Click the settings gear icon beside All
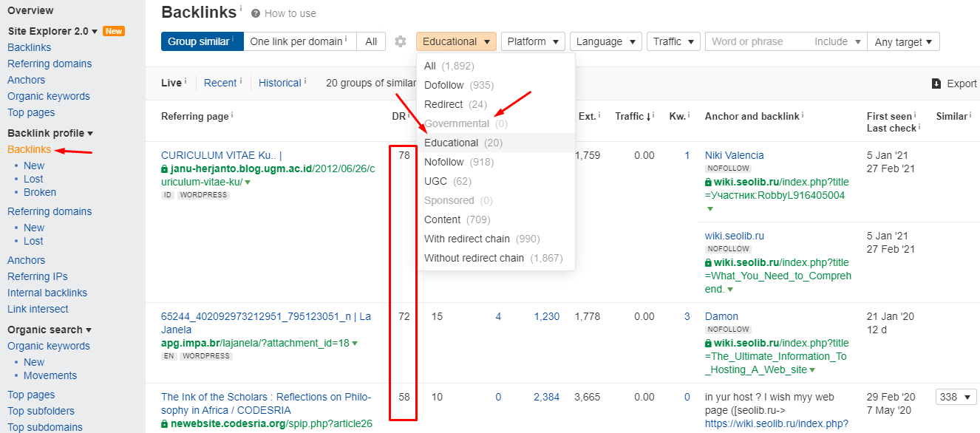 [401, 42]
